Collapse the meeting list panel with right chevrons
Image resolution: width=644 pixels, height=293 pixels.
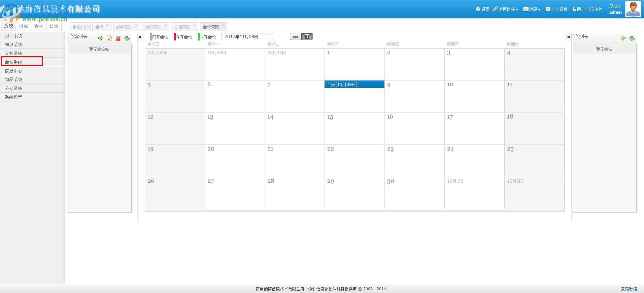(x=569, y=37)
